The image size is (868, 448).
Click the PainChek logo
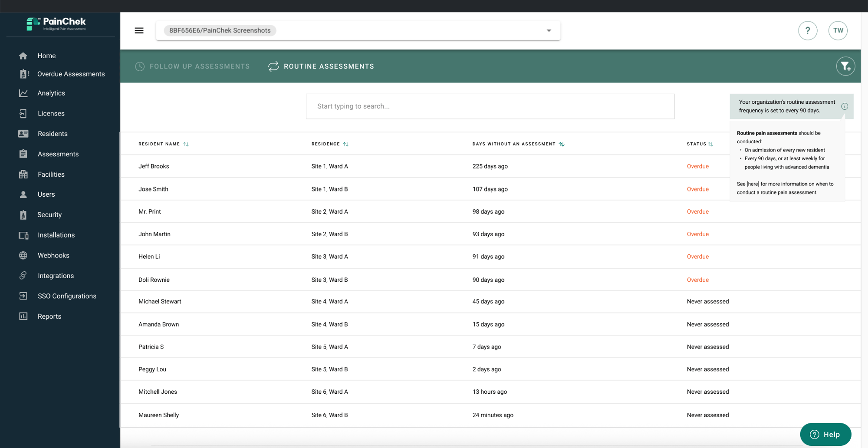(56, 24)
